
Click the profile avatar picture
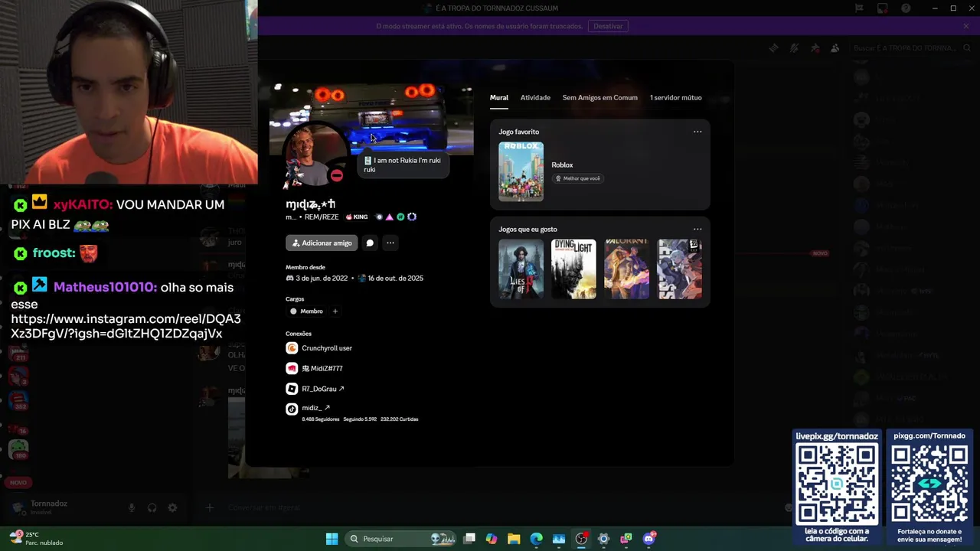[x=315, y=156]
